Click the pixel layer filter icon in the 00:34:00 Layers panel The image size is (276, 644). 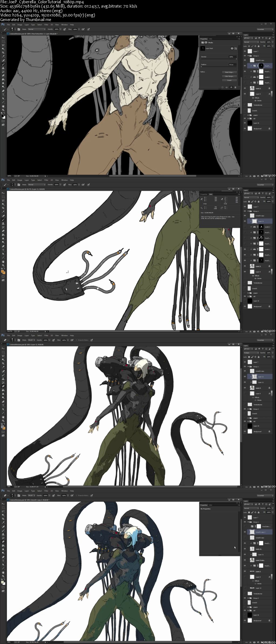(256, 193)
